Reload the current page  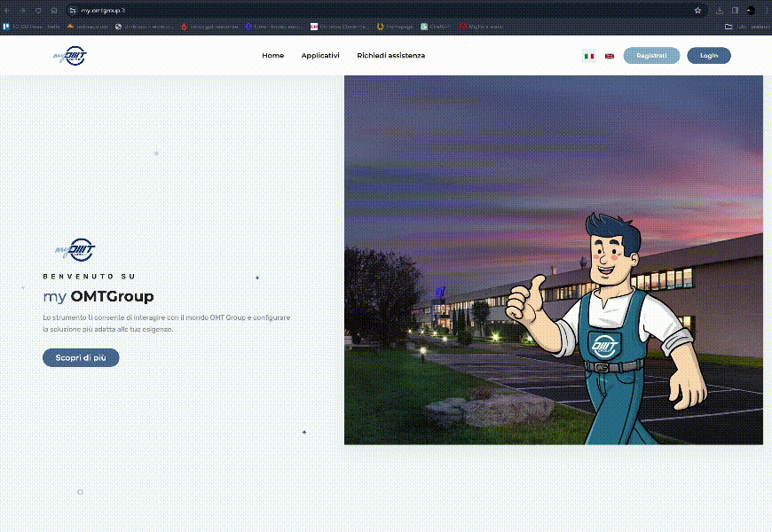pos(38,11)
